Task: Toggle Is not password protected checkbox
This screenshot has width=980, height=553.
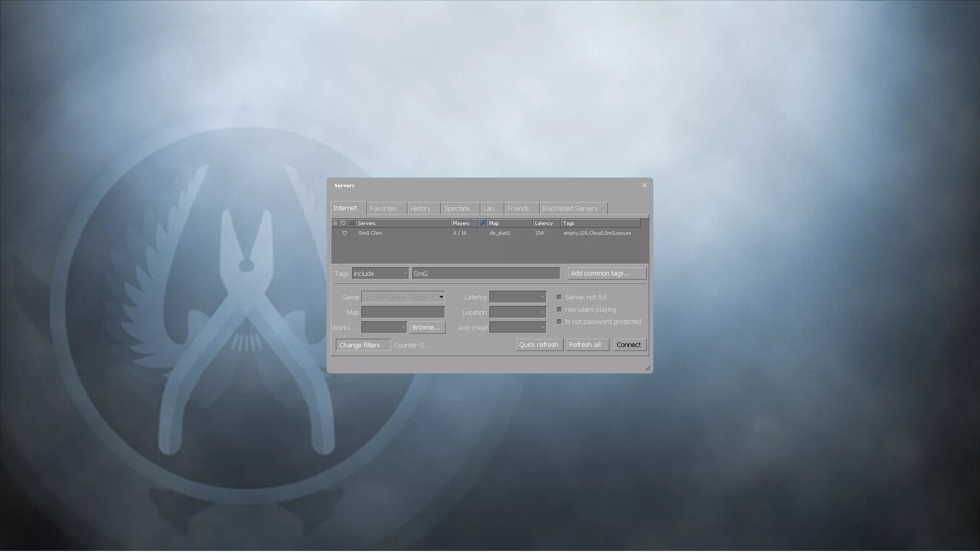Action: [559, 322]
